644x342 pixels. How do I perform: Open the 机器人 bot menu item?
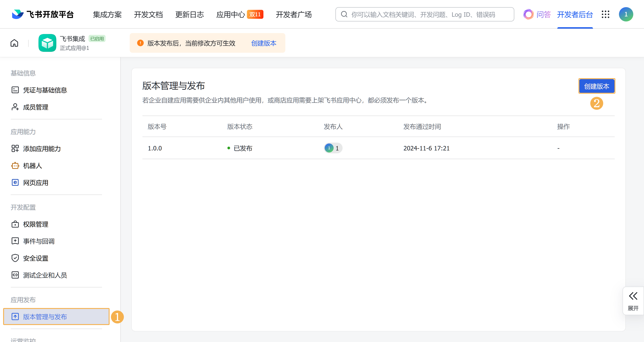click(32, 166)
